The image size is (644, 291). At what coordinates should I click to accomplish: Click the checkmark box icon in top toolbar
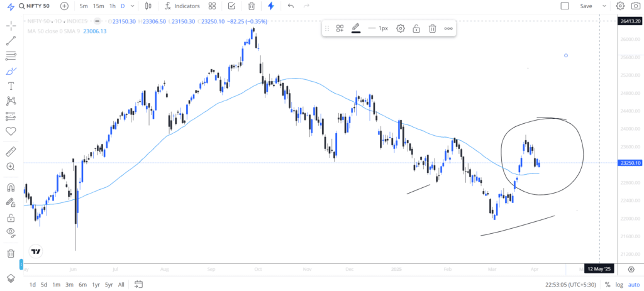[x=231, y=6]
